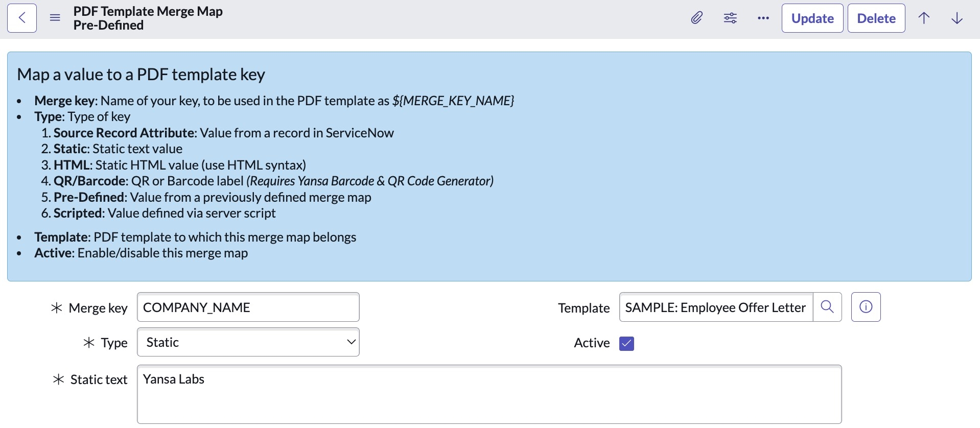Open the form personalization sliders icon

point(730,18)
